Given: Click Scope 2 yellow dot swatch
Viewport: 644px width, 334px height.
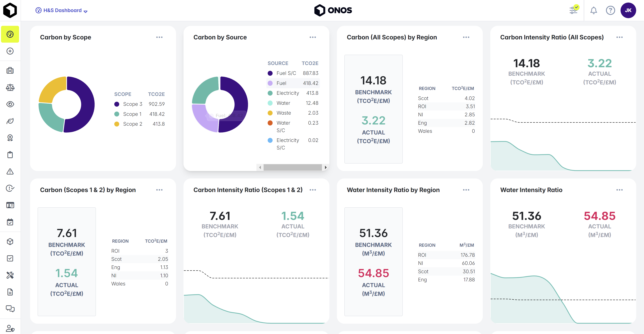Looking at the screenshot, I should coord(117,124).
